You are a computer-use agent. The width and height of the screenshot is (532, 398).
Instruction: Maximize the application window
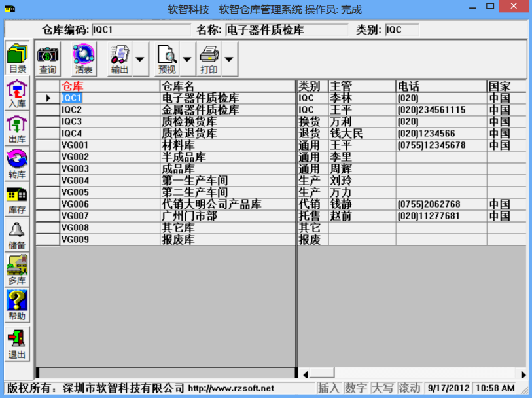pos(490,7)
